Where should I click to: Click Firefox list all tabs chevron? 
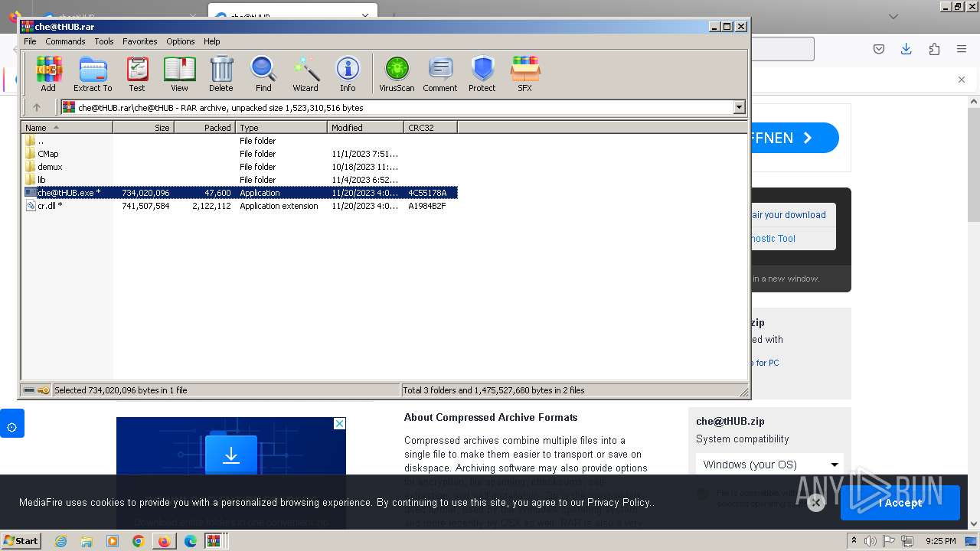[x=893, y=16]
